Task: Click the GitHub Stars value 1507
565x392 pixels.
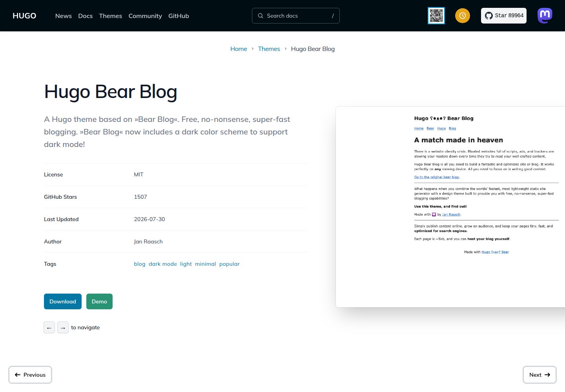Action: point(140,197)
